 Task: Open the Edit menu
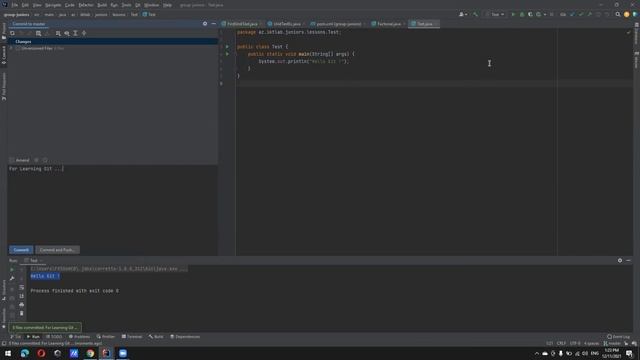[25, 5]
